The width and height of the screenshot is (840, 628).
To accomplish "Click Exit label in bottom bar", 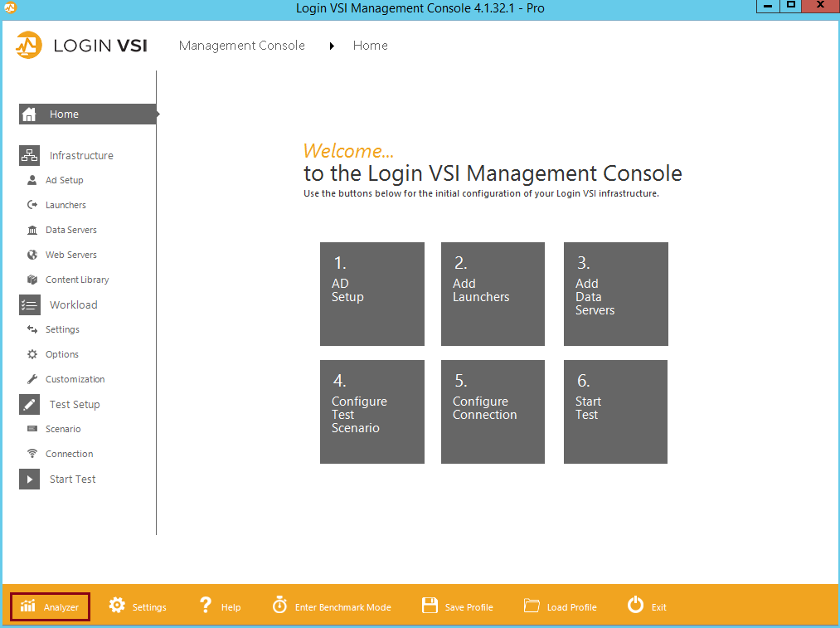I will (659, 607).
